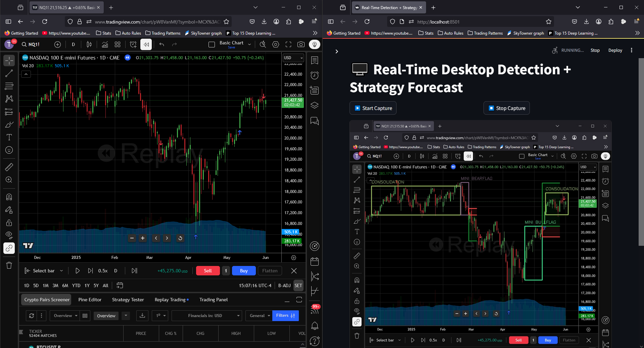Toggle magnet mode for drawings
This screenshot has height=348, width=644.
(9, 197)
